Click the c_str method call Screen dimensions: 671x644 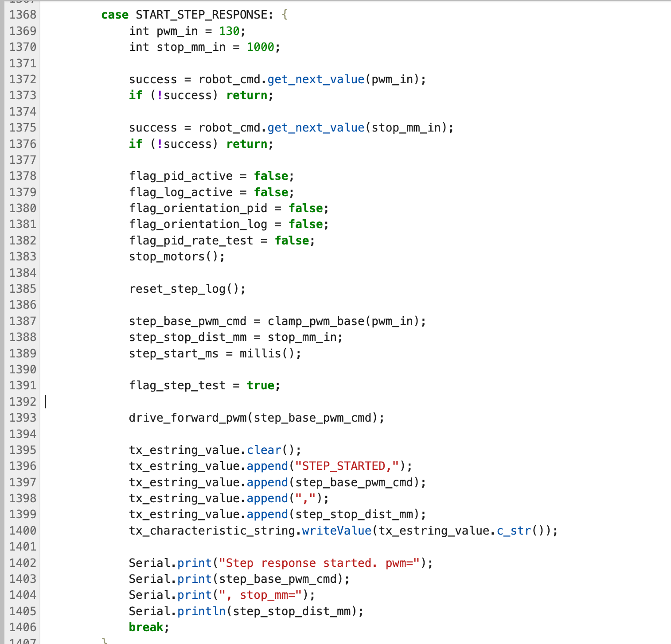[514, 531]
